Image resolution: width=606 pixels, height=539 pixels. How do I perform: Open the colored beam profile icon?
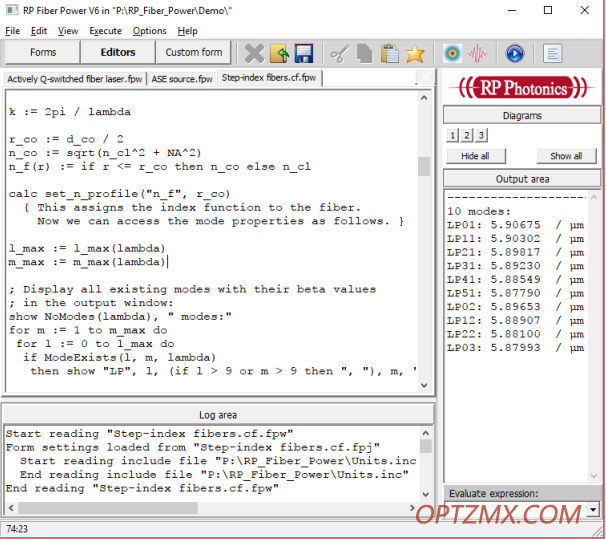[x=453, y=53]
